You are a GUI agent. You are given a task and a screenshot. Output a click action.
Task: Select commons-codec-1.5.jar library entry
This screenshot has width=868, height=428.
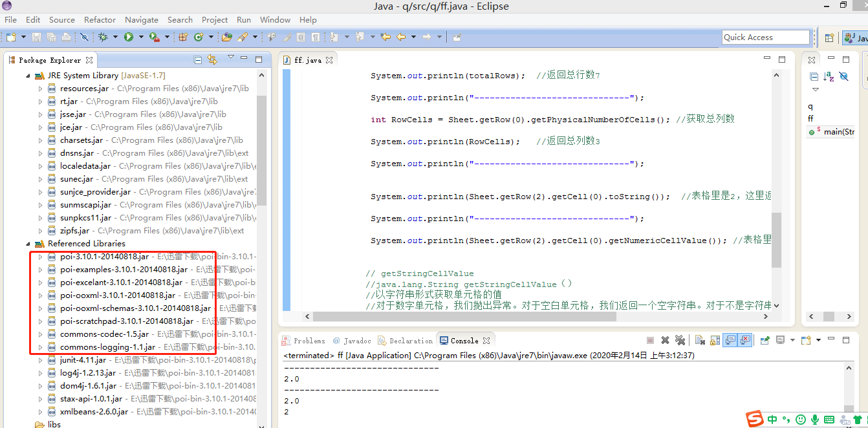tap(104, 334)
